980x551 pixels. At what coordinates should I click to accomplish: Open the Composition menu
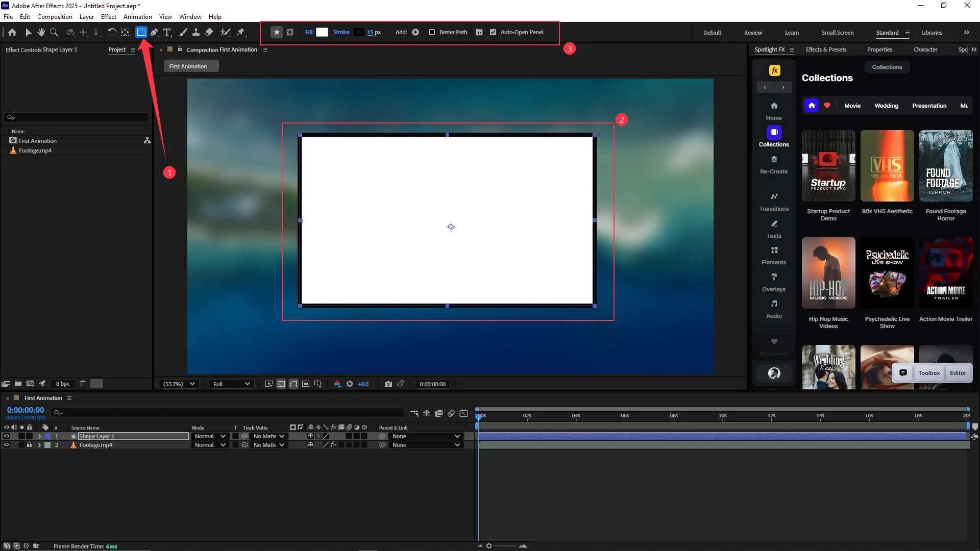point(55,16)
